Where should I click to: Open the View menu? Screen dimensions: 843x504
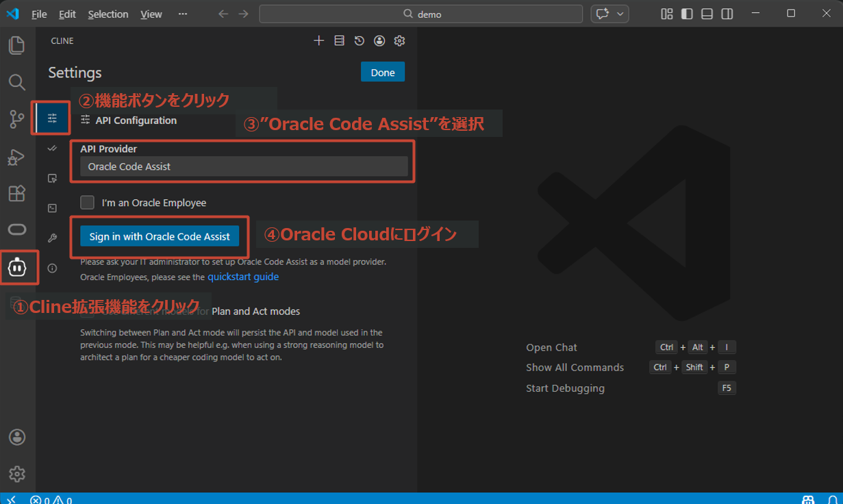(151, 14)
